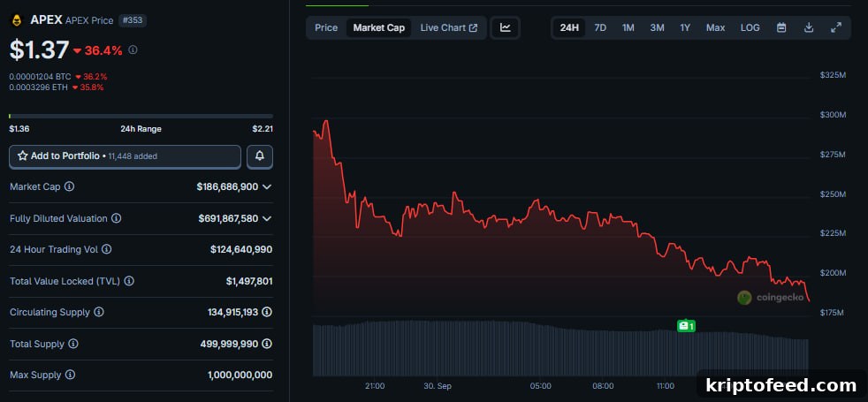The height and width of the screenshot is (402, 868).
Task: Show 24 Hour Trading Vol info icon
Action: click(x=107, y=249)
